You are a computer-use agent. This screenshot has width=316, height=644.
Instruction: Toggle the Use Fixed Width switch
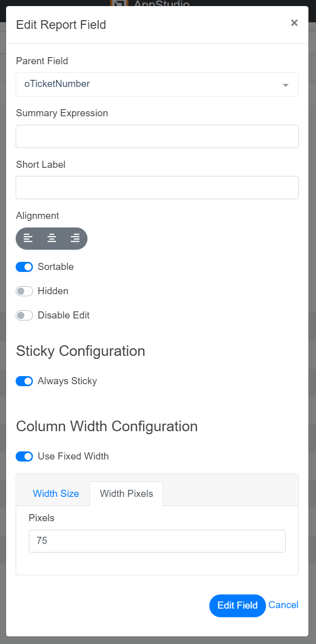pyautogui.click(x=24, y=457)
